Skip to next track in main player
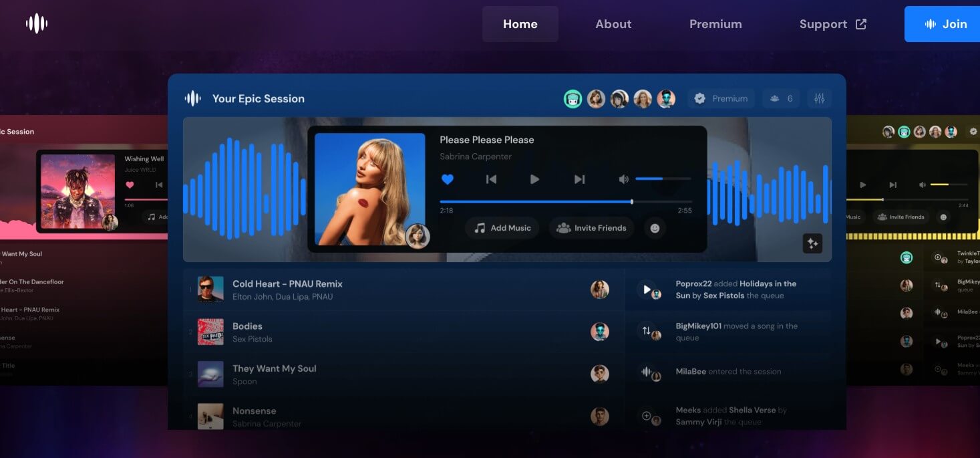This screenshot has height=458, width=980. tap(579, 179)
